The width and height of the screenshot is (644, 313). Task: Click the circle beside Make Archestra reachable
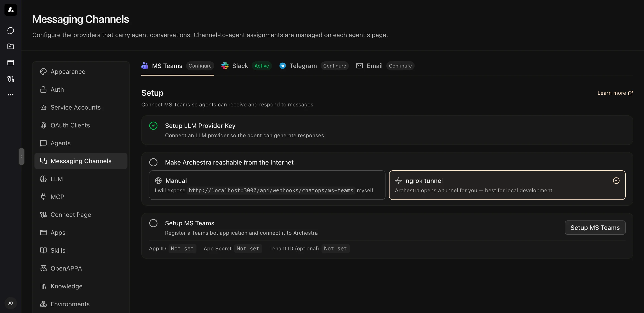pos(153,162)
